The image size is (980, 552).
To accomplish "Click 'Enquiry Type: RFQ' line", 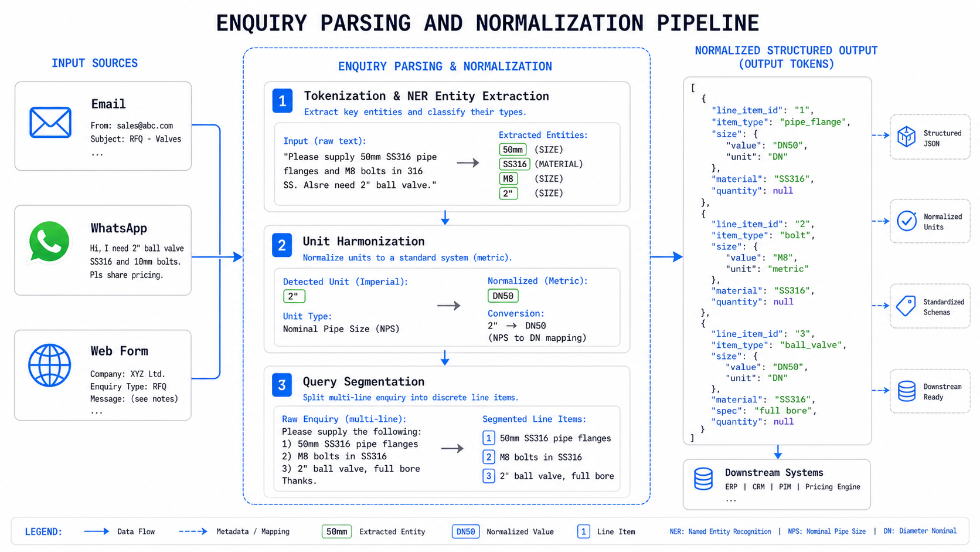I will click(128, 387).
